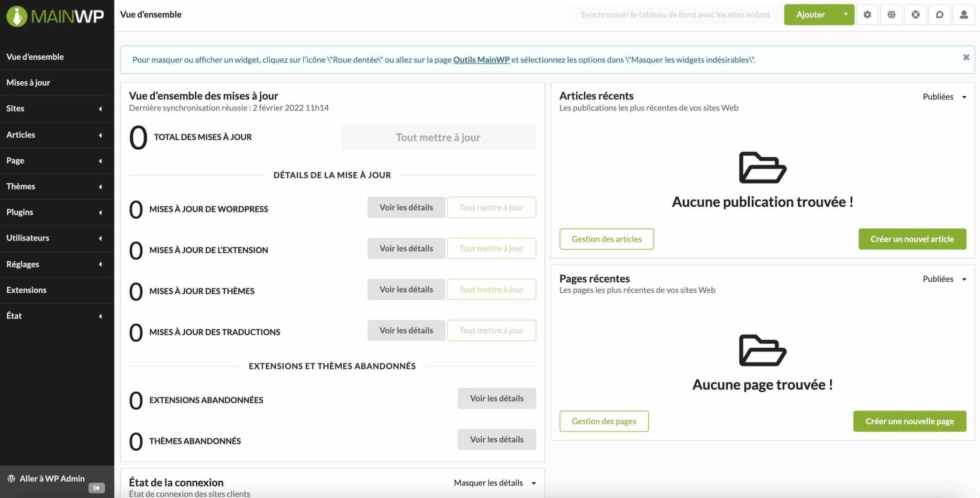The height and width of the screenshot is (498, 980).
Task: Click the chat bubble icon in header
Action: click(x=940, y=15)
